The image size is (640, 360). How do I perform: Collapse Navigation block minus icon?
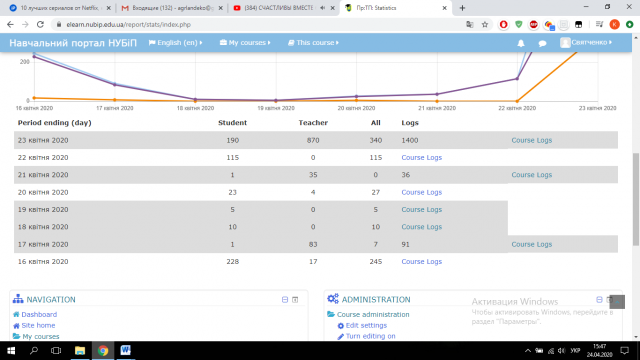pos(285,300)
